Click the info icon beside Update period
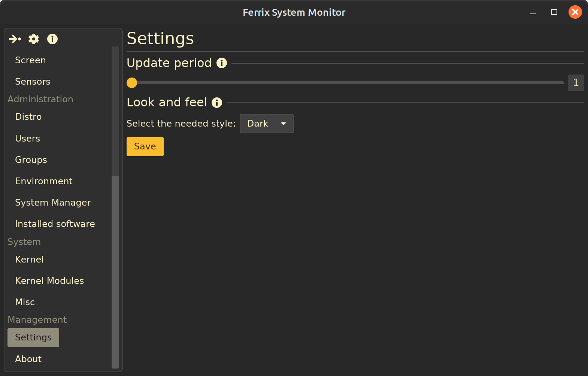 (222, 63)
